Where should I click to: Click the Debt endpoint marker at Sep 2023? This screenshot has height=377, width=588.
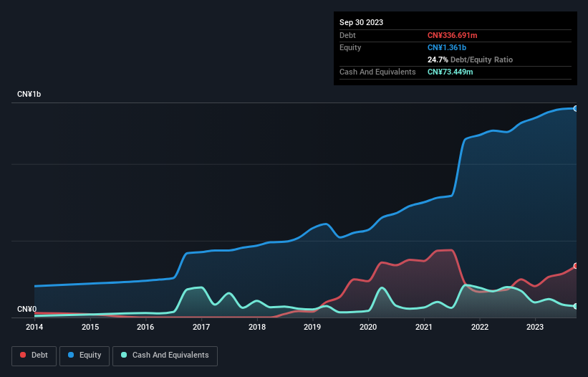click(576, 266)
